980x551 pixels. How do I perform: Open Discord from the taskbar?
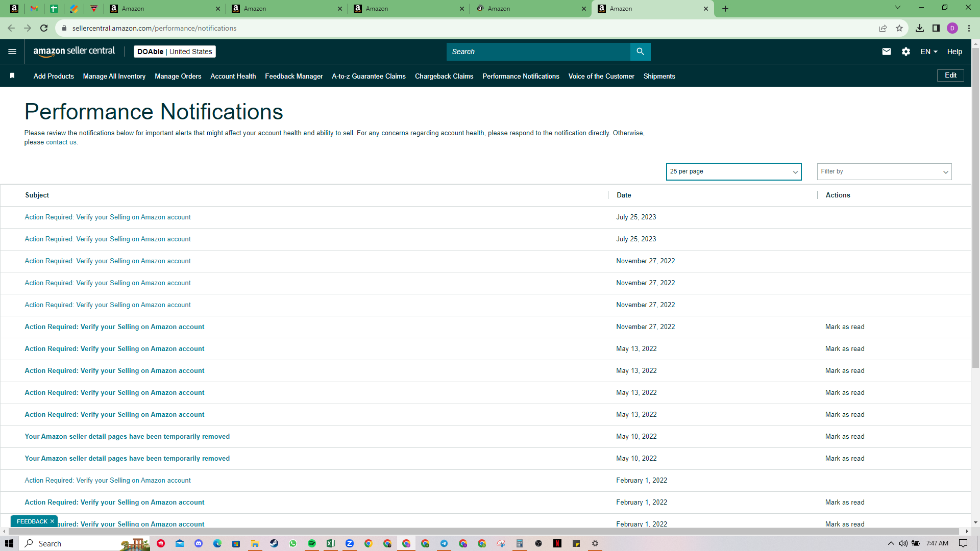click(x=199, y=543)
